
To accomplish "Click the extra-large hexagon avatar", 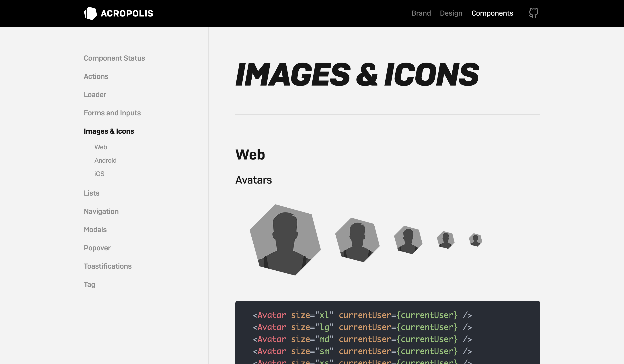I will tap(285, 240).
